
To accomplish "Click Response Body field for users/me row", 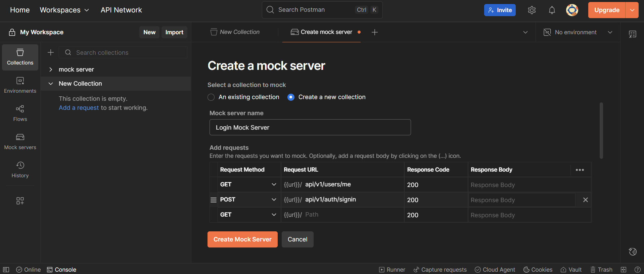I will (x=530, y=185).
